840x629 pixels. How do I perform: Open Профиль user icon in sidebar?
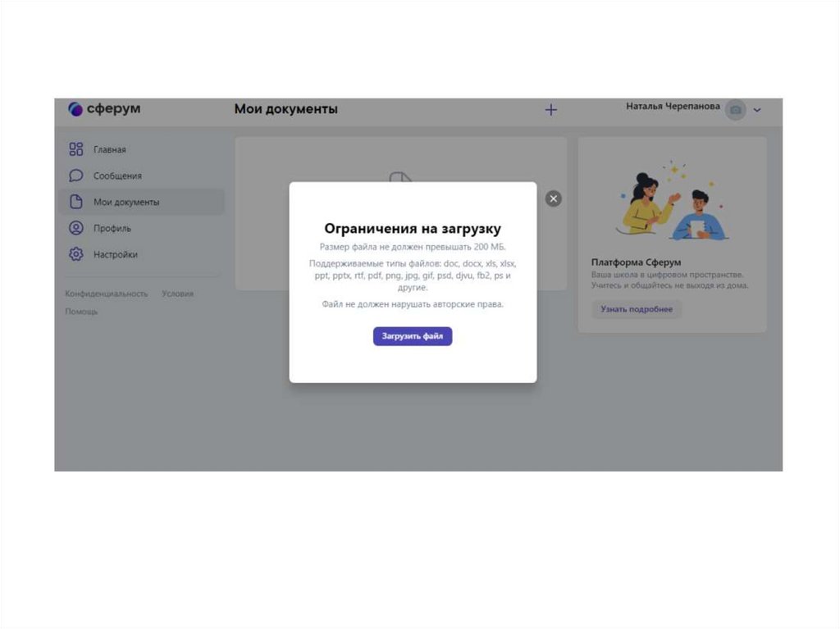tap(76, 228)
